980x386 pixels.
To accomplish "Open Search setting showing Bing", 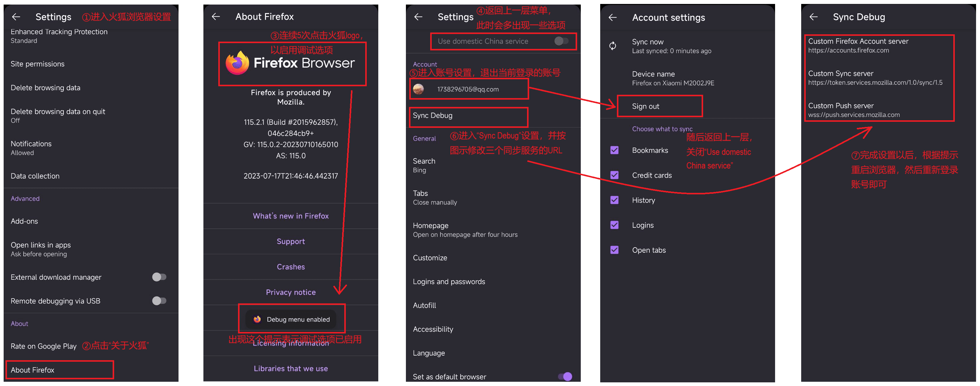I will (x=493, y=165).
